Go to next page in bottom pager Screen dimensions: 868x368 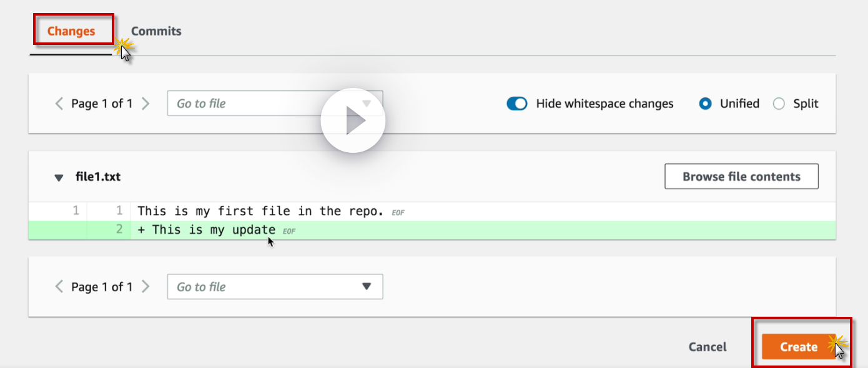145,287
